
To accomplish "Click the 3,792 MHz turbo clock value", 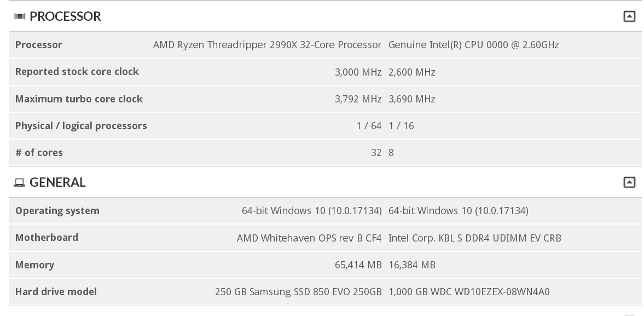I will 358,99.
